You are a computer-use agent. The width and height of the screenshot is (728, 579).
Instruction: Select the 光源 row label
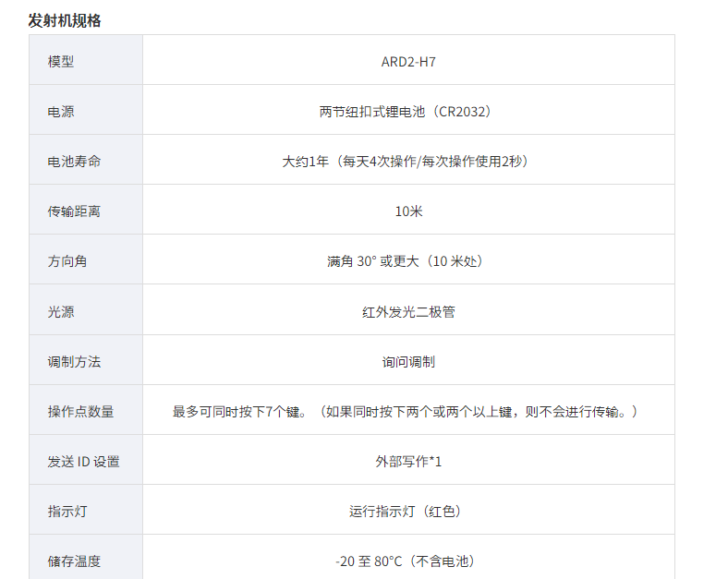click(61, 311)
